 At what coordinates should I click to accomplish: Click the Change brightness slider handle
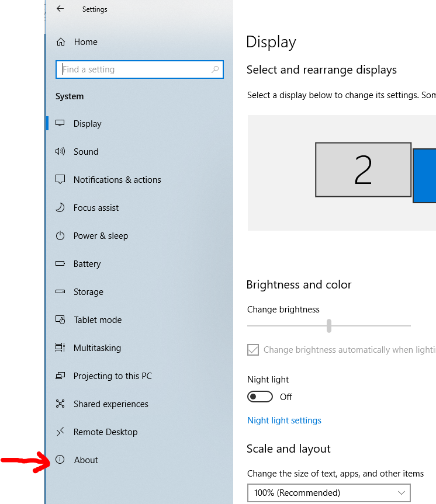pos(329,326)
